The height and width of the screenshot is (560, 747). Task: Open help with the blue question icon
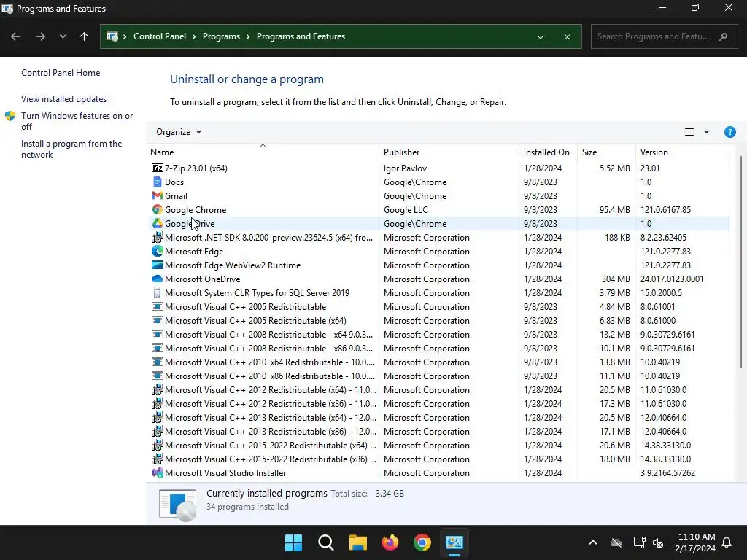pyautogui.click(x=729, y=132)
